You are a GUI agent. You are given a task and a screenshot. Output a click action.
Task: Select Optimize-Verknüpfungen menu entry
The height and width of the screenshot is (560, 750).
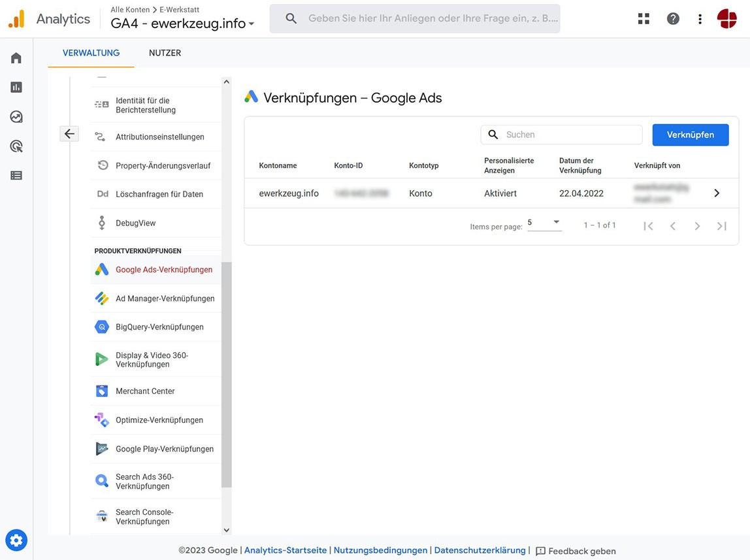pos(155,420)
